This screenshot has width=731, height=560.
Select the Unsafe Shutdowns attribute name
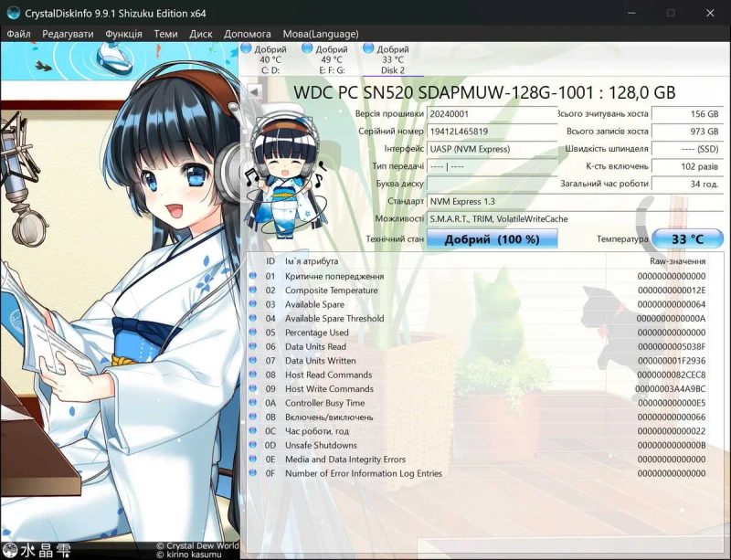321,445
